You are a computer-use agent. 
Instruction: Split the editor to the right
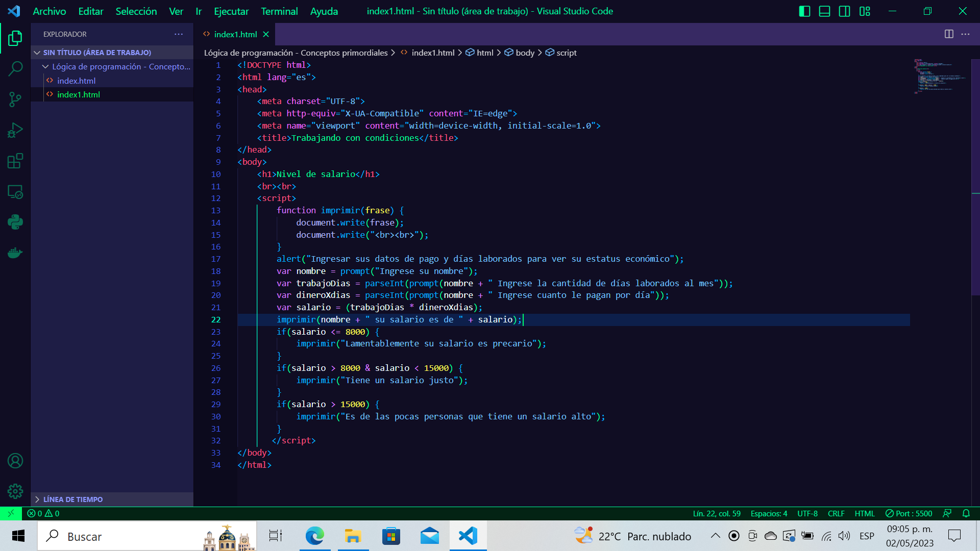949,34
